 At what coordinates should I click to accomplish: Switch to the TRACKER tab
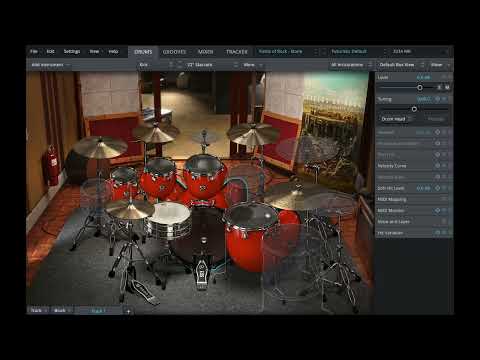coord(237,52)
